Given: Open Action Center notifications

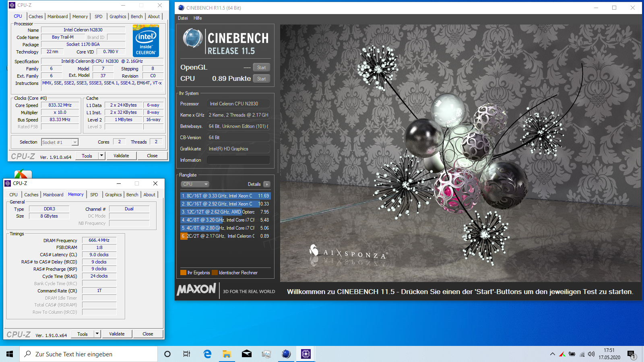Looking at the screenshot, I should tap(631, 354).
